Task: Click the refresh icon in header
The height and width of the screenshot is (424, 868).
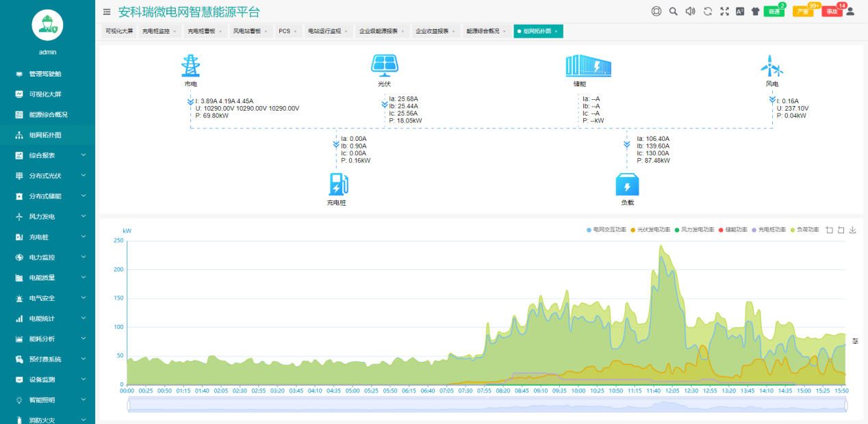Action: pos(708,11)
